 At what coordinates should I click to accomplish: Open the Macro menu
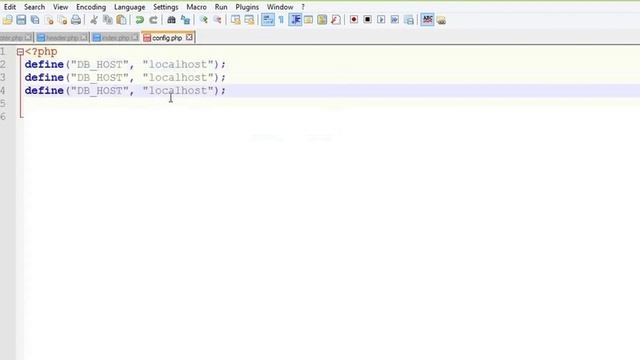point(196,7)
